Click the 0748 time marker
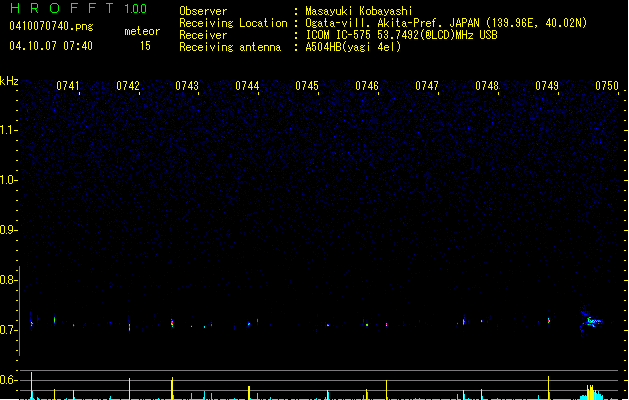The height and width of the screenshot is (400, 629). (487, 86)
